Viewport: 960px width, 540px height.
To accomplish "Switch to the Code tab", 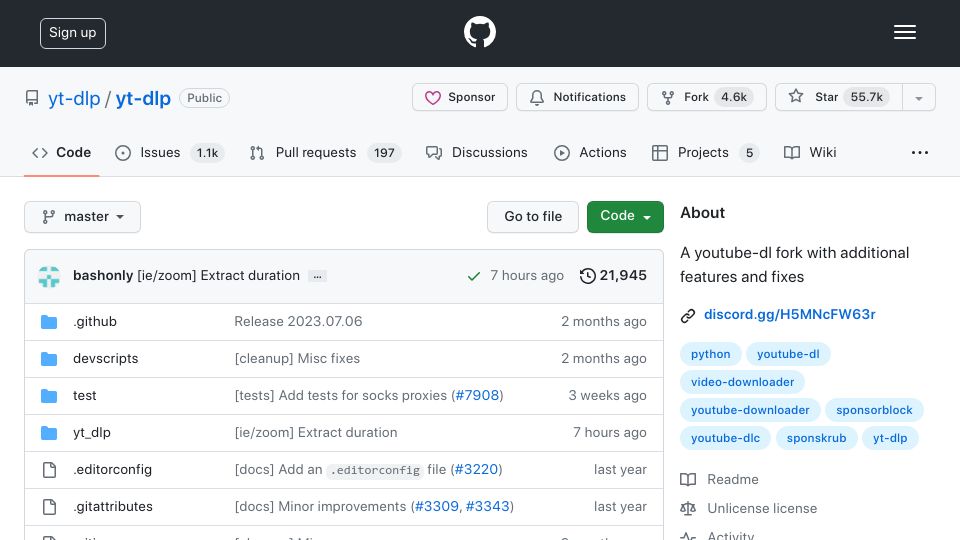I will 61,152.
